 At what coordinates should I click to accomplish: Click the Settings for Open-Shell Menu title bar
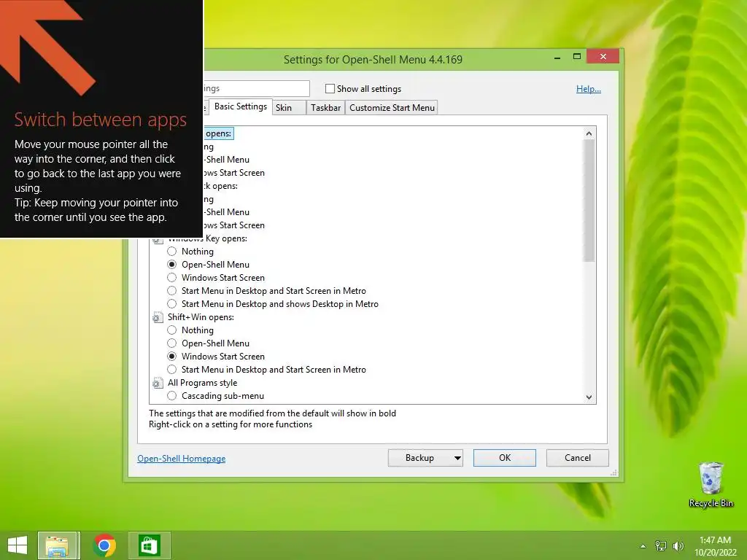pos(373,60)
